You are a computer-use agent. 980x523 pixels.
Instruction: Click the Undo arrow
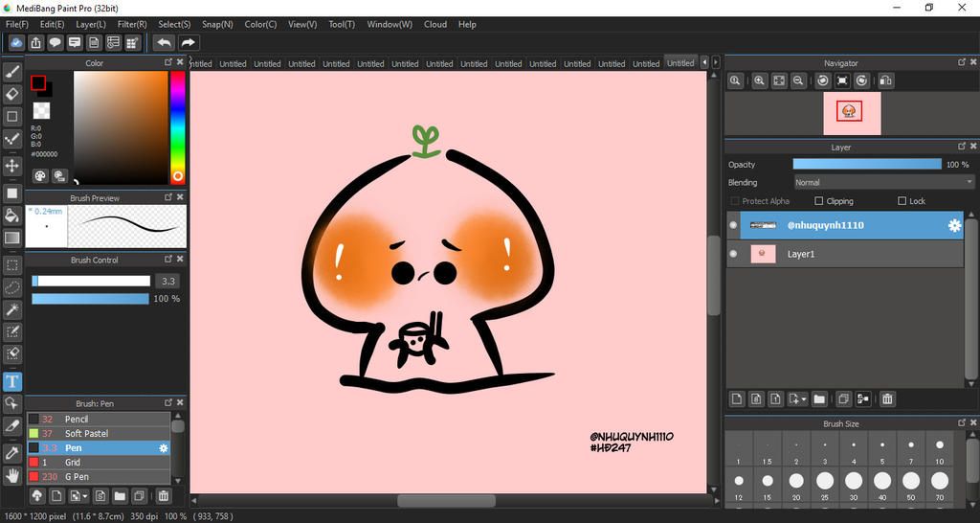click(165, 42)
